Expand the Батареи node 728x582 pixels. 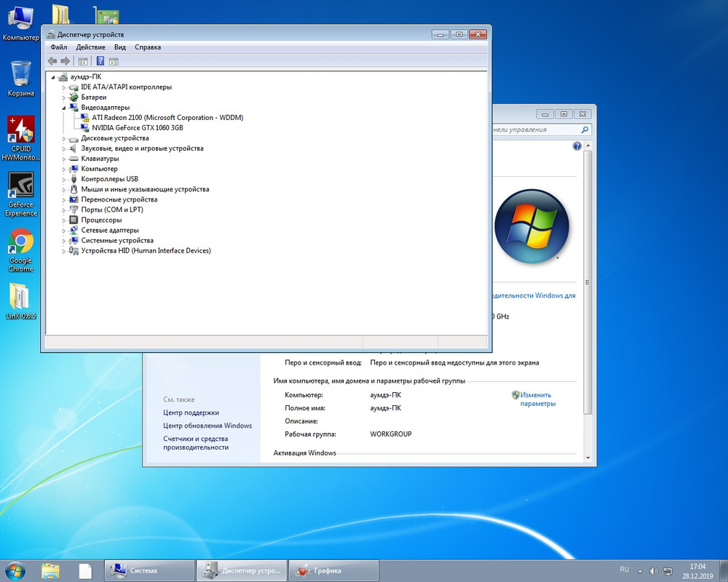[x=64, y=97]
